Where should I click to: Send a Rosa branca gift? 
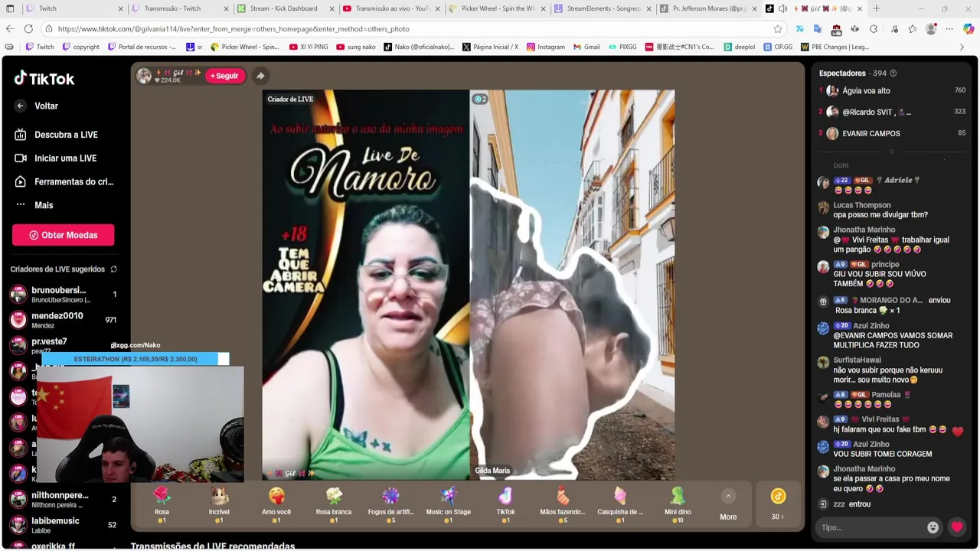pyautogui.click(x=334, y=504)
